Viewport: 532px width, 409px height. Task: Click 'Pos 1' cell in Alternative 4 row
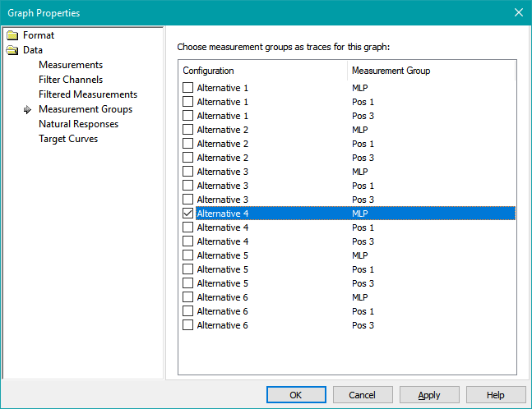(x=363, y=227)
